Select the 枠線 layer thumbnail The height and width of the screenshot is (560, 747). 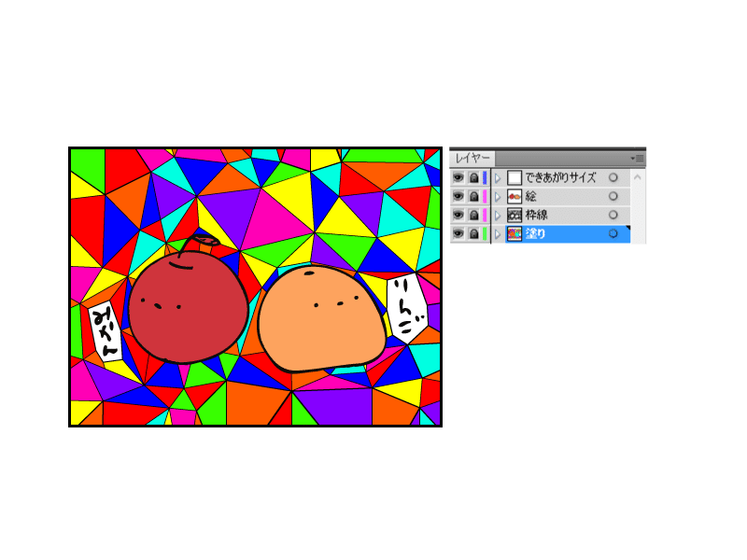point(514,215)
